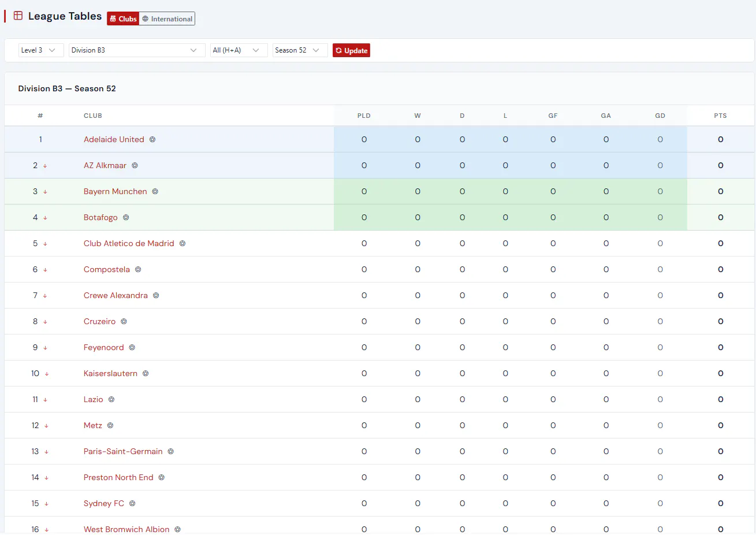Click the down arrow in row 14
The height and width of the screenshot is (535, 756).
[47, 478]
